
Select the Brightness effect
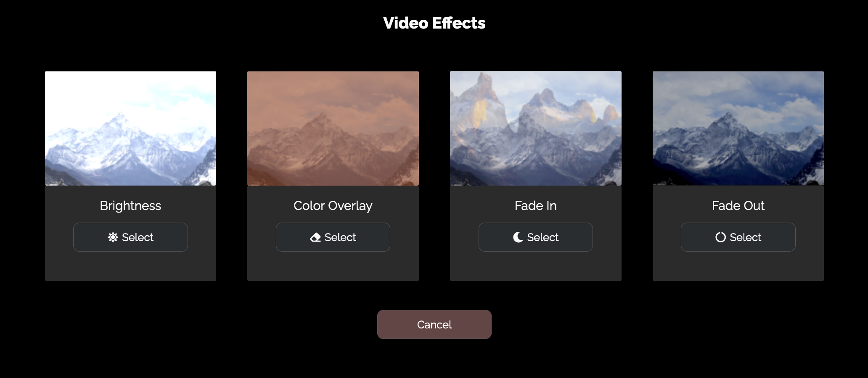130,237
